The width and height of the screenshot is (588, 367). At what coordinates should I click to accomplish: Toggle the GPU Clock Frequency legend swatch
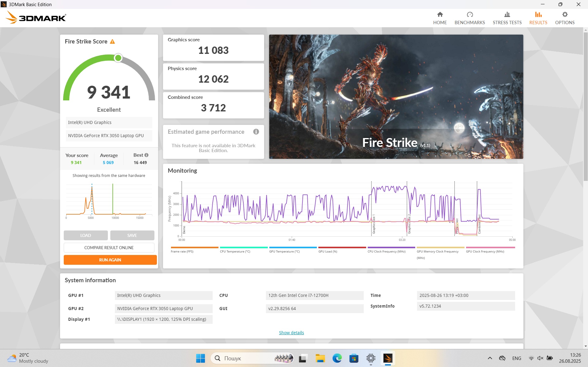tap(490, 247)
